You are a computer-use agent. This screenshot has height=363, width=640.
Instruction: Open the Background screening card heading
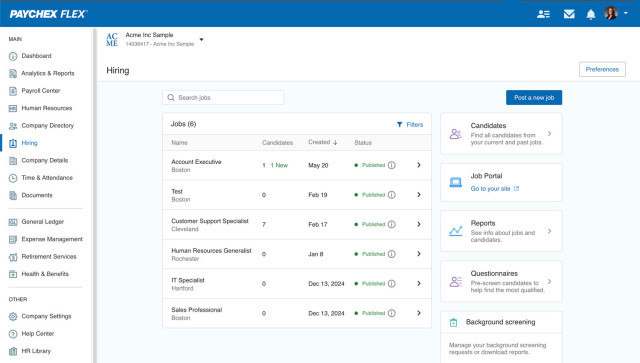500,322
